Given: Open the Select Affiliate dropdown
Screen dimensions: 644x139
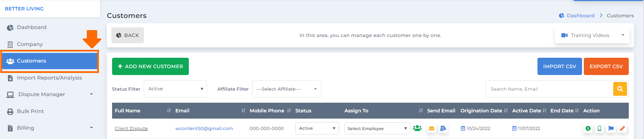Looking at the screenshot, I should pos(286,89).
